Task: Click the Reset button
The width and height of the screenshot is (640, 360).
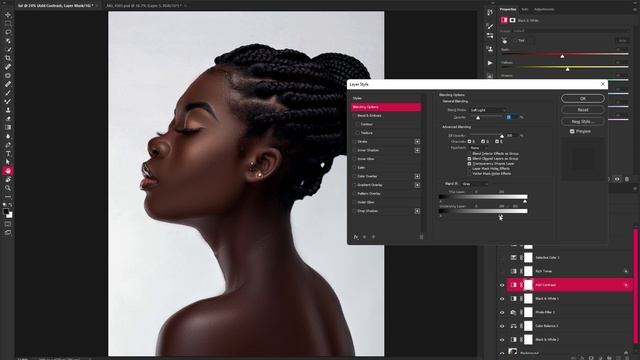Action: (582, 110)
